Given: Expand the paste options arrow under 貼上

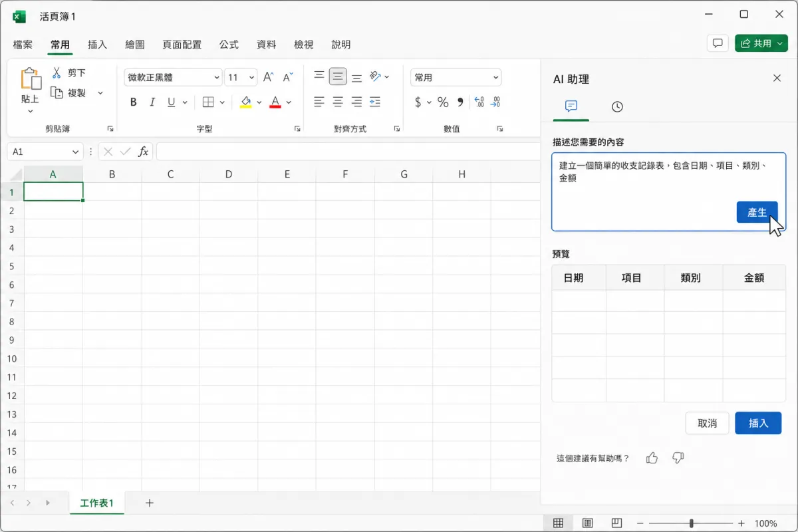Looking at the screenshot, I should [31, 111].
